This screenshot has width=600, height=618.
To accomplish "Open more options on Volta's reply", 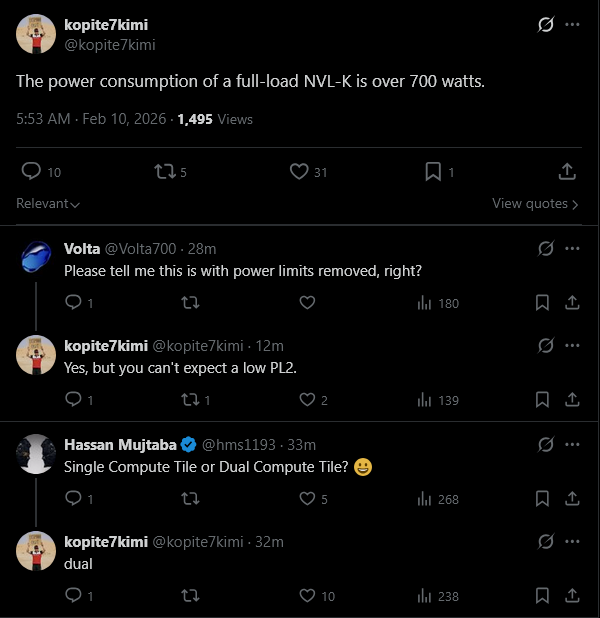I will (x=572, y=248).
